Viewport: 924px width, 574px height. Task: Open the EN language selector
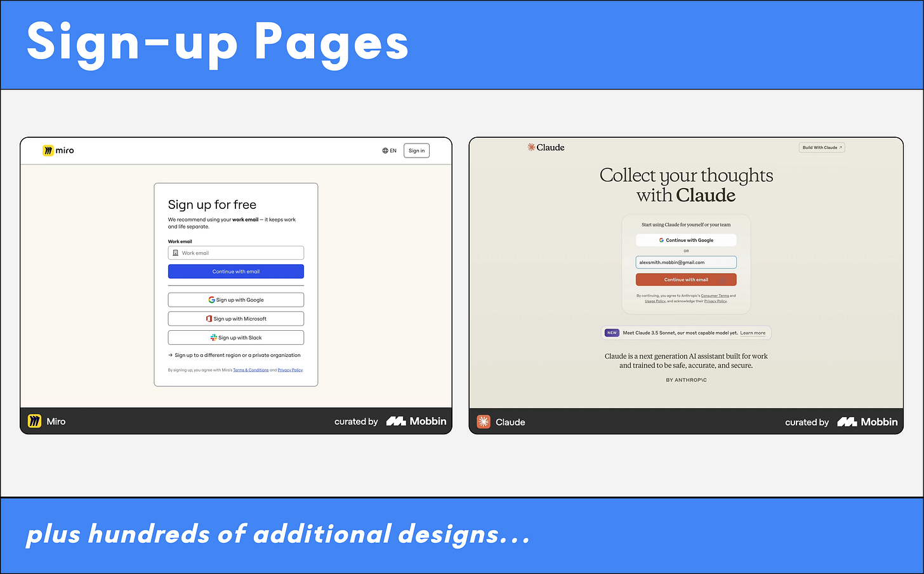click(390, 150)
